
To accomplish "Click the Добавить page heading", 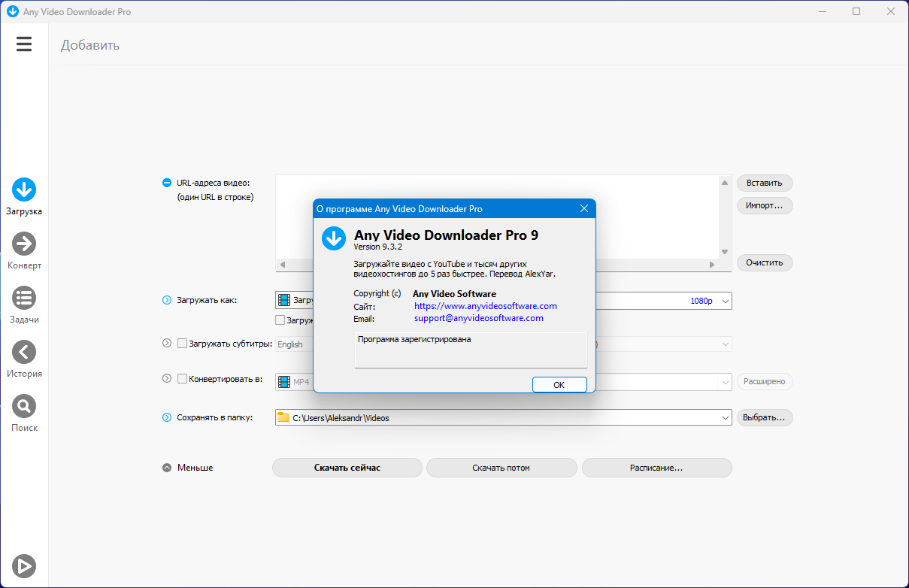I will point(90,45).
